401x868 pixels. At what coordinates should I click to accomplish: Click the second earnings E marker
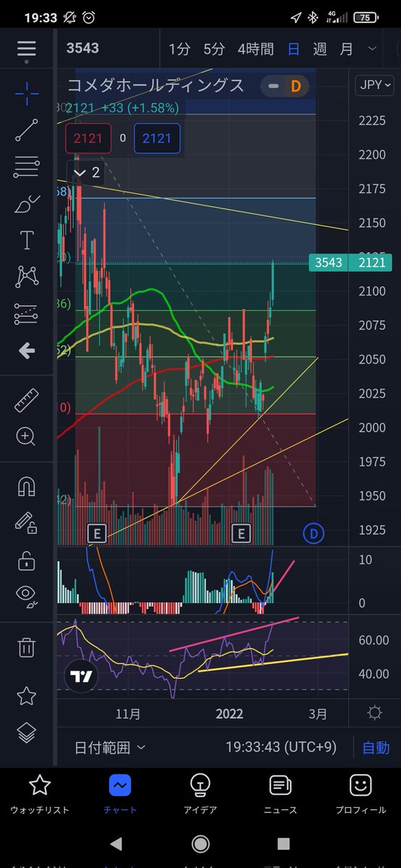[x=240, y=534]
